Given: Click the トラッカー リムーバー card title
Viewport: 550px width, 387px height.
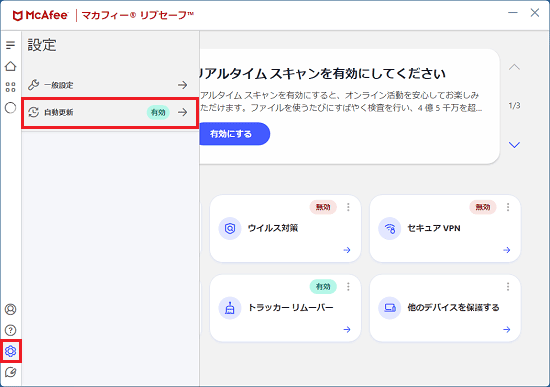Looking at the screenshot, I should click(x=291, y=308).
